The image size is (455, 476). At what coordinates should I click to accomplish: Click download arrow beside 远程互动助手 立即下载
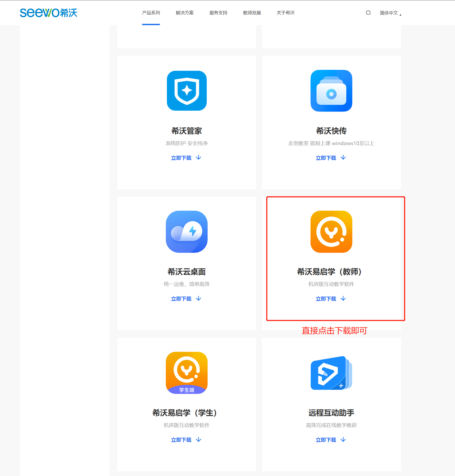pos(343,440)
